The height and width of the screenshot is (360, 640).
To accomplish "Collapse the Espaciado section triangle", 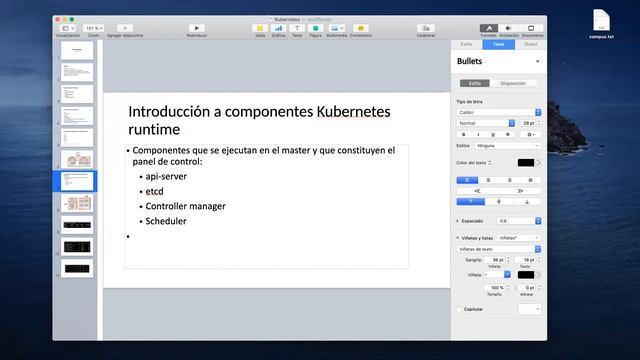I will point(458,221).
